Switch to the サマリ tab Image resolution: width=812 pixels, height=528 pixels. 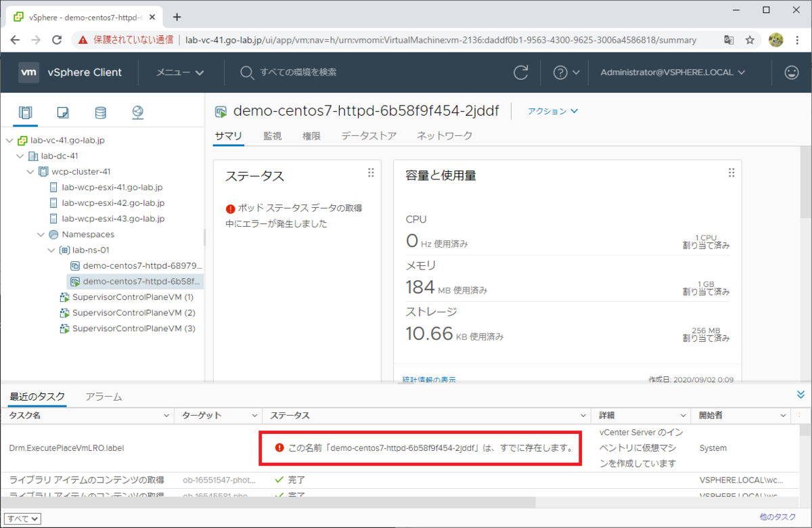(228, 136)
